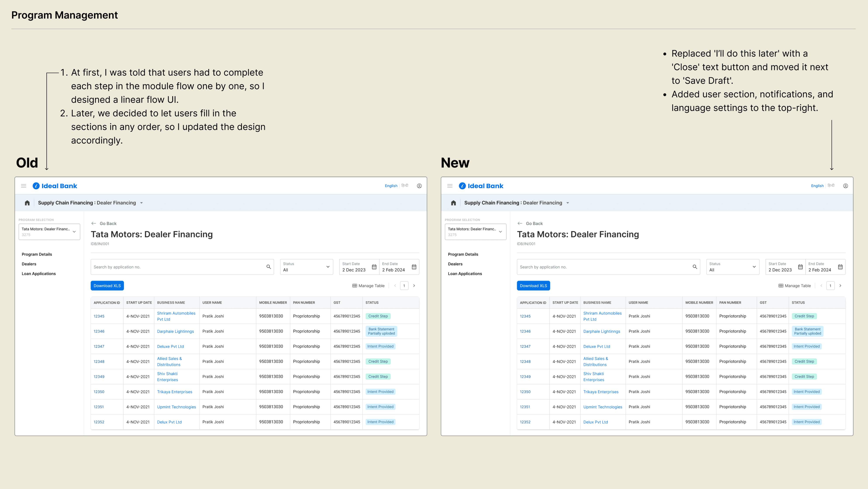Image resolution: width=868 pixels, height=489 pixels.
Task: Go to previous table page in New panel
Action: tap(821, 286)
